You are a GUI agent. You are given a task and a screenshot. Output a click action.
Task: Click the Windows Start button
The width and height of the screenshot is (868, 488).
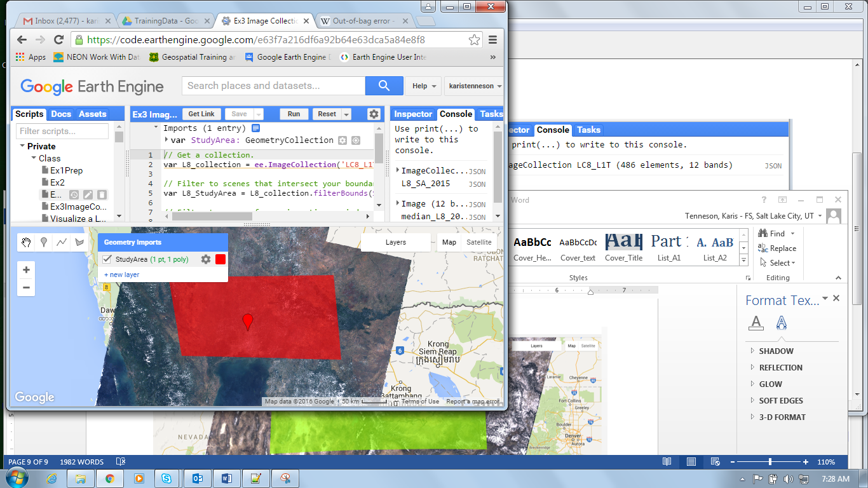coord(16,478)
